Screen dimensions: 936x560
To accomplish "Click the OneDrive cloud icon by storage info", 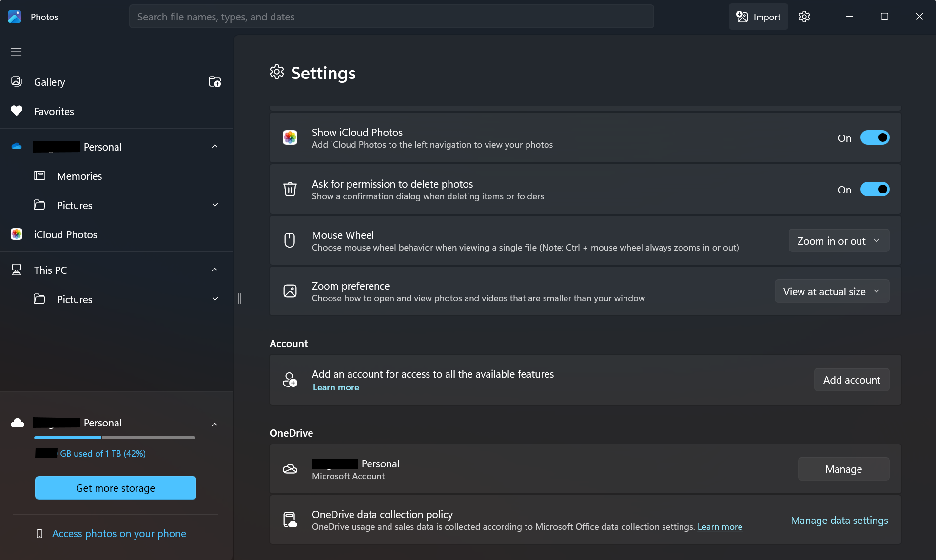I will click(18, 423).
